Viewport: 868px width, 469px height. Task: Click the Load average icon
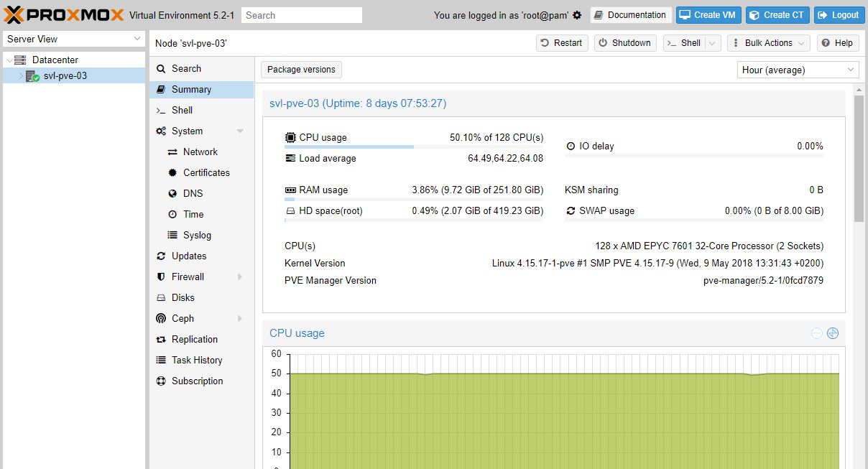(x=290, y=158)
